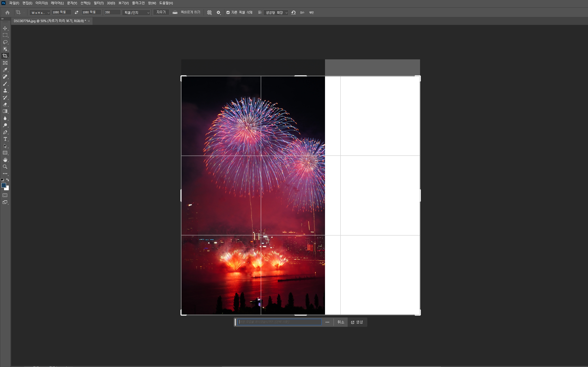
Task: Select the Lasso tool
Action: coord(5,42)
